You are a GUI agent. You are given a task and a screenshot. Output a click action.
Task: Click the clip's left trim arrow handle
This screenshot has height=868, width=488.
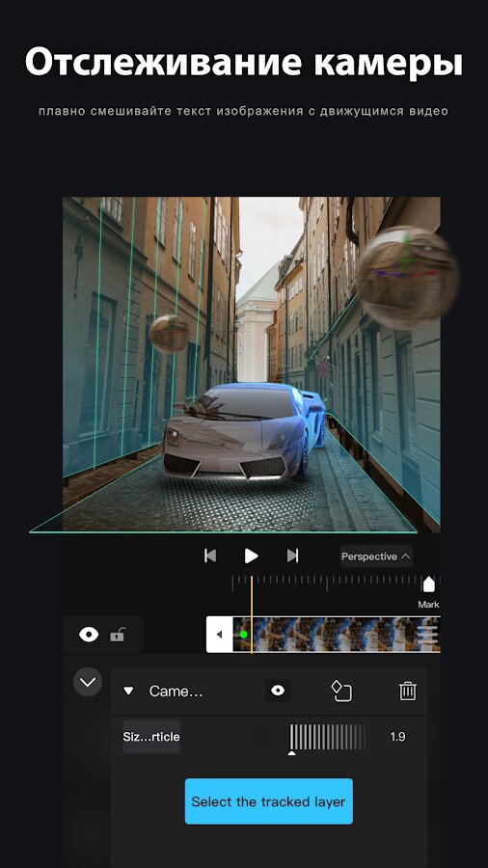pyautogui.click(x=219, y=635)
